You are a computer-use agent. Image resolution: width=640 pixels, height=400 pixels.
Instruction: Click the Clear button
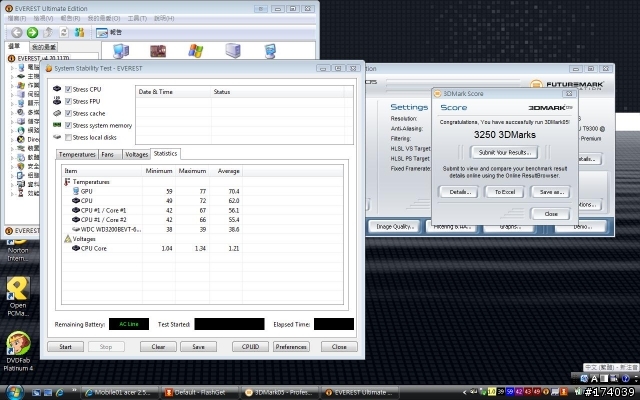158,347
